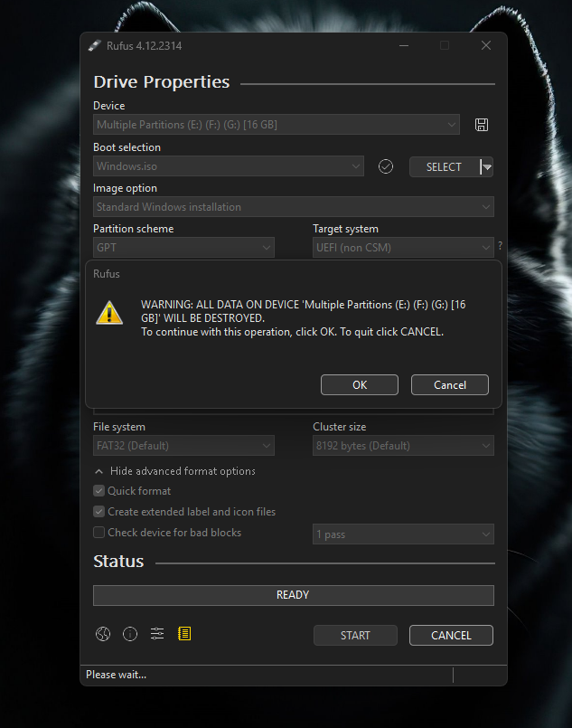Click the Status heading
This screenshot has width=572, height=728.
[x=118, y=562]
